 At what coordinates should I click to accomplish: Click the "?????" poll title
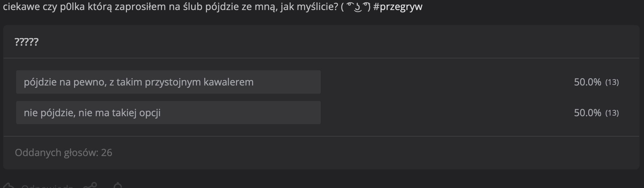point(27,42)
